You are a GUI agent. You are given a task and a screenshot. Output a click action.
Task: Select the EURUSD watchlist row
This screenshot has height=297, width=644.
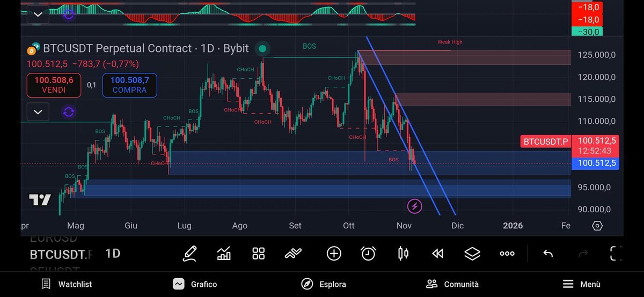tap(54, 239)
